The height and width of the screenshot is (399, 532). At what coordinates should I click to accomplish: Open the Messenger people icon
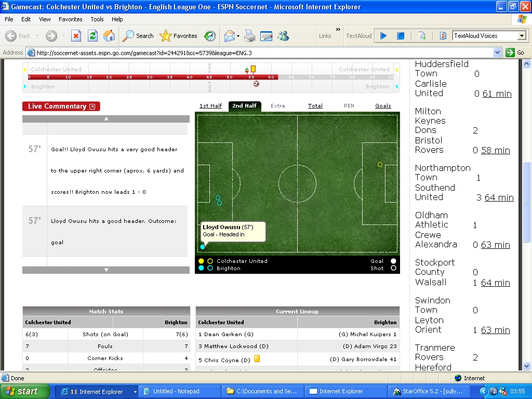pos(283,36)
